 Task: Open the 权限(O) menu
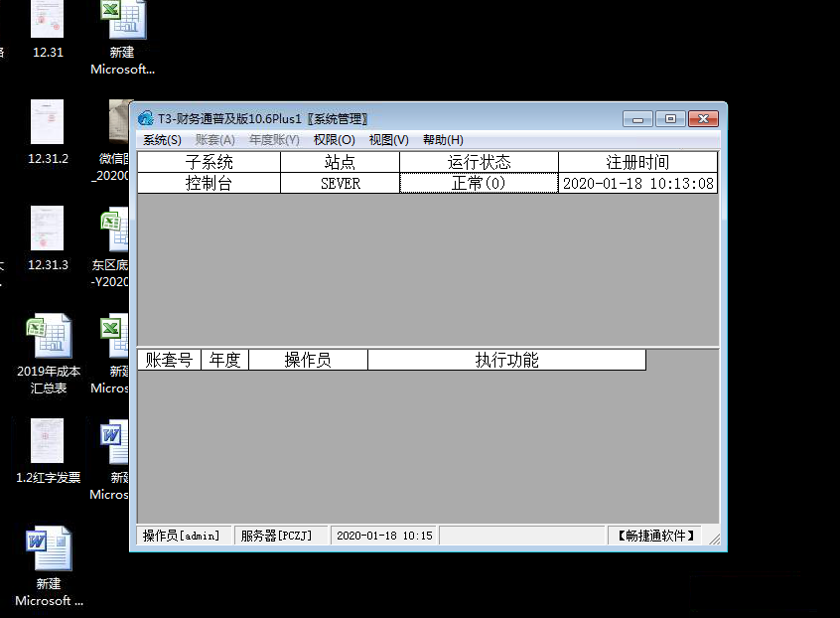(x=334, y=140)
